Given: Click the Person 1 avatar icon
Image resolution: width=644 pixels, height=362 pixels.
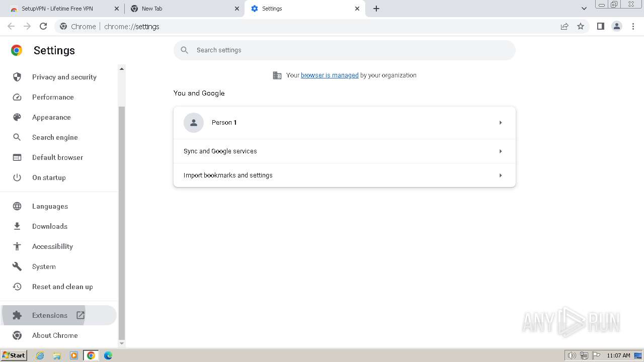Looking at the screenshot, I should (x=194, y=123).
